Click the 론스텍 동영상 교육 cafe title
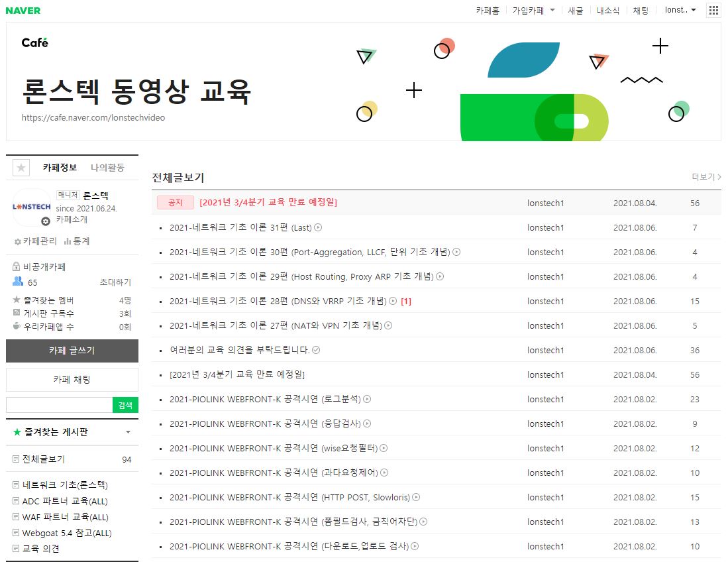The height and width of the screenshot is (564, 728). pos(136,91)
